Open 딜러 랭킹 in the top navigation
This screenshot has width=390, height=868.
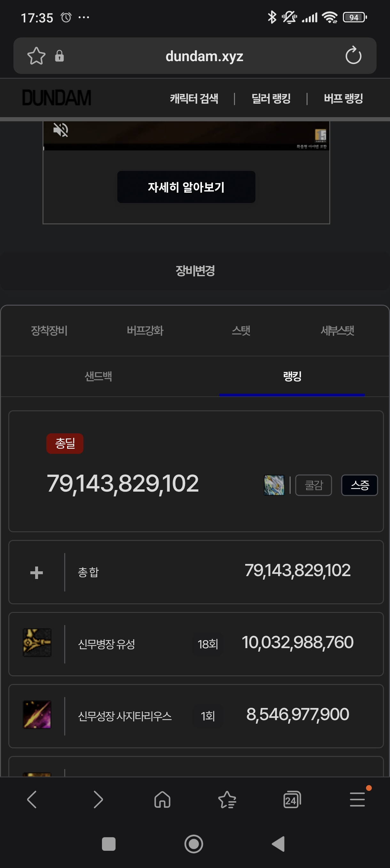coord(271,99)
